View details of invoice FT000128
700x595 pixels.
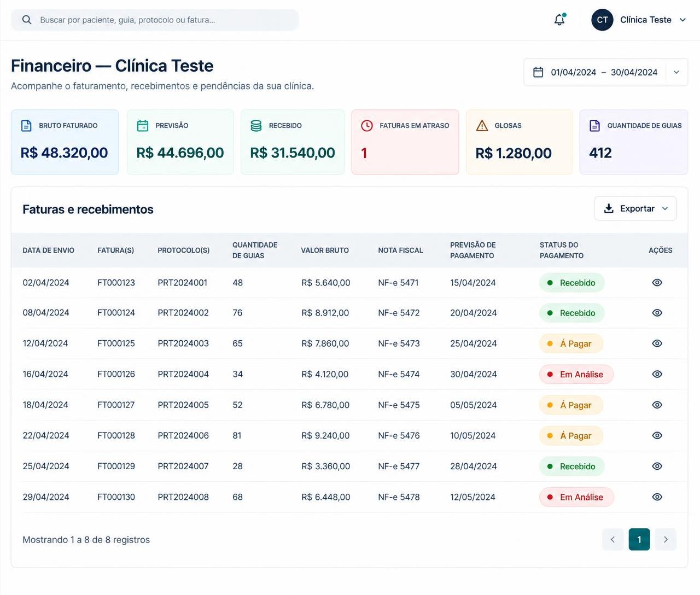coord(657,435)
